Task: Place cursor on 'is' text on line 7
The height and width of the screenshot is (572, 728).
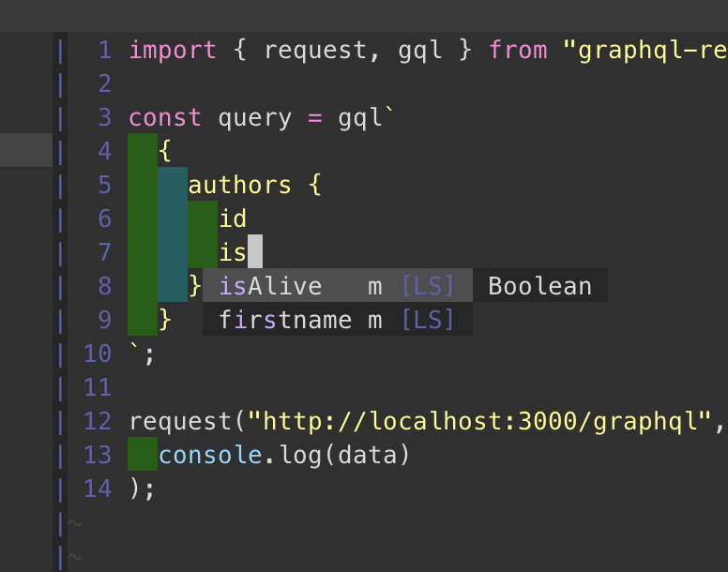Action: pos(233,252)
